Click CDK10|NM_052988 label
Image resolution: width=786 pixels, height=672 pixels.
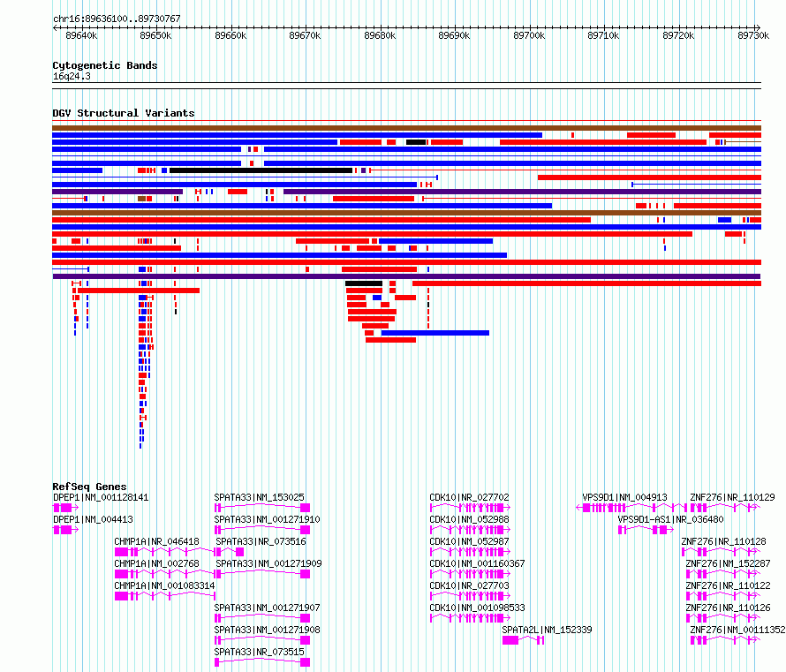tap(469, 519)
